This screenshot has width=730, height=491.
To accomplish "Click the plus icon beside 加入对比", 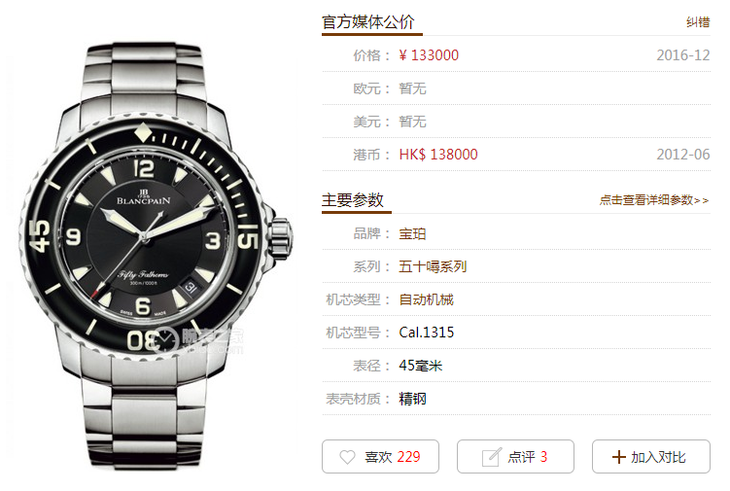I will coord(618,457).
